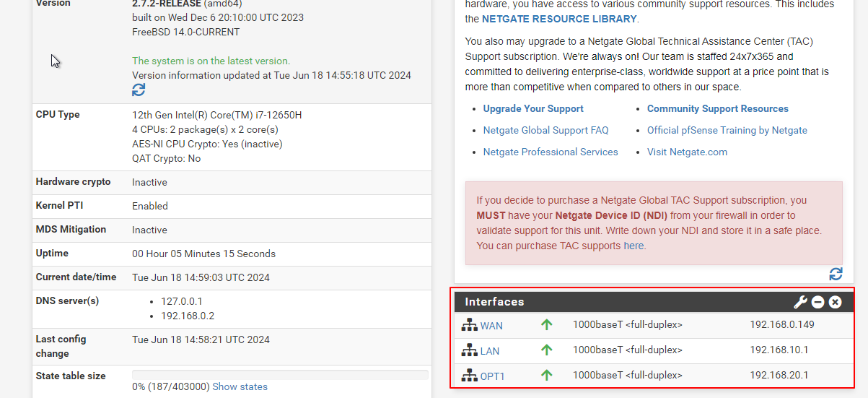Click the LAN green up-arrow status icon
The width and height of the screenshot is (868, 398).
click(546, 350)
